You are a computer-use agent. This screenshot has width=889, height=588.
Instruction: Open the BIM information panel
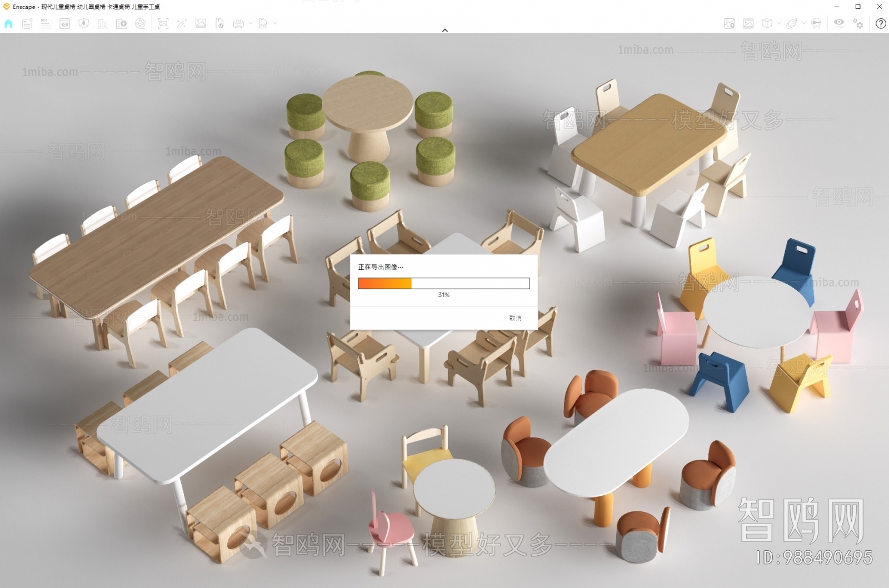(x=46, y=23)
